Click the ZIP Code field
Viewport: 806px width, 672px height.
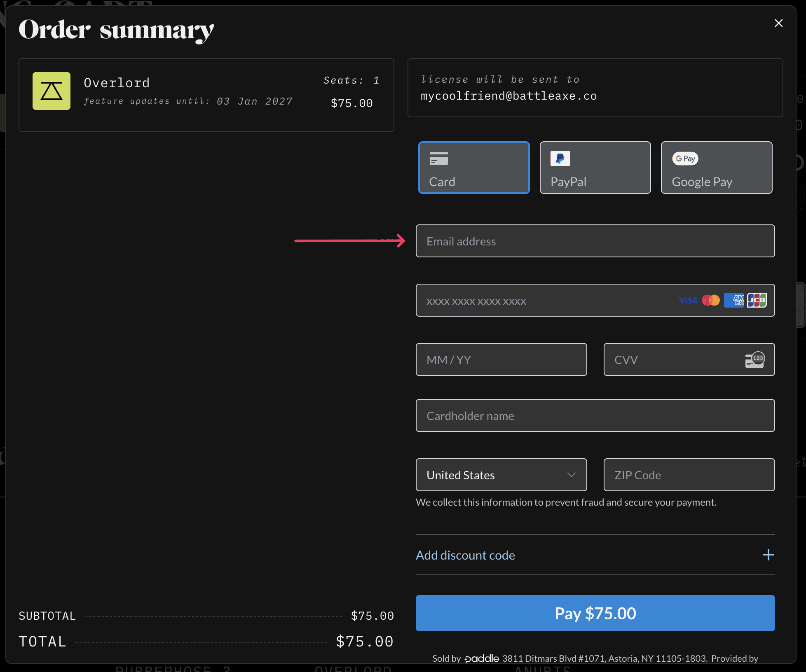(689, 475)
